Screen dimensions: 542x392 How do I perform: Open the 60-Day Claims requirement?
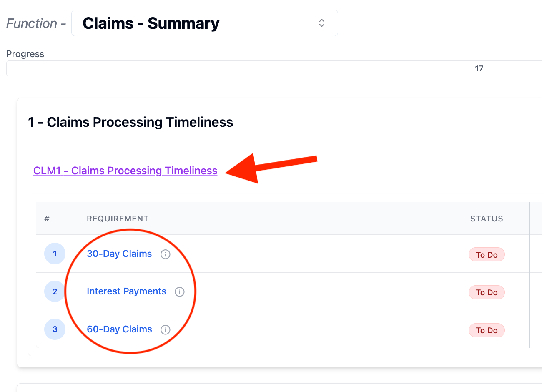pyautogui.click(x=119, y=329)
